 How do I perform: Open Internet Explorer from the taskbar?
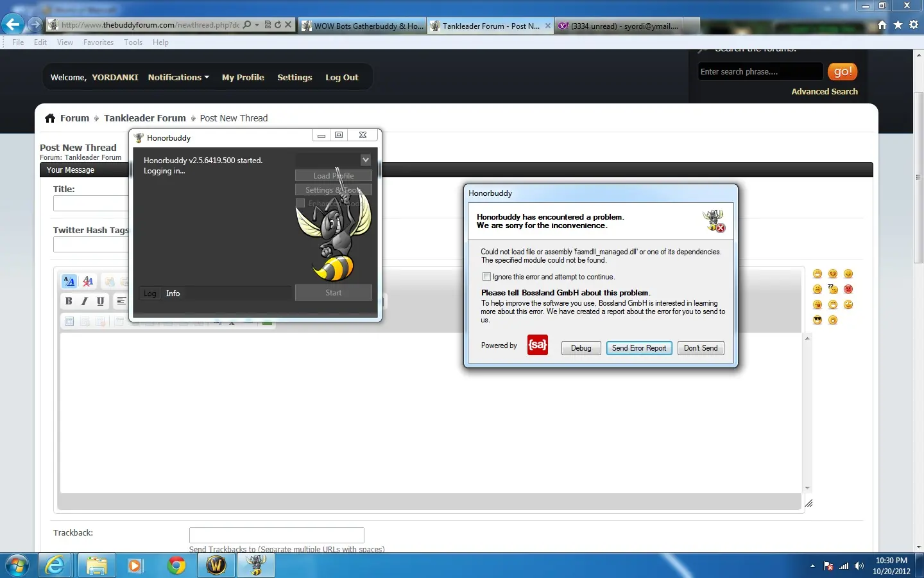point(55,565)
